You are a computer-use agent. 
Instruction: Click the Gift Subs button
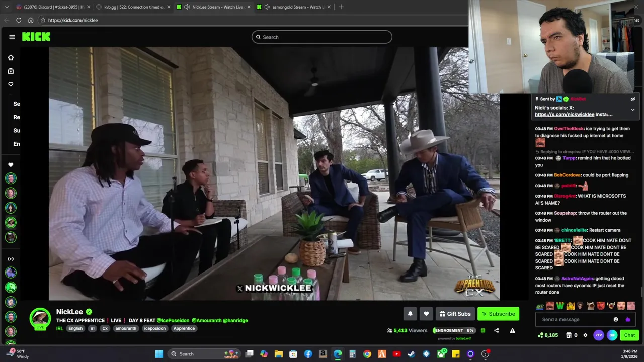pos(455,314)
